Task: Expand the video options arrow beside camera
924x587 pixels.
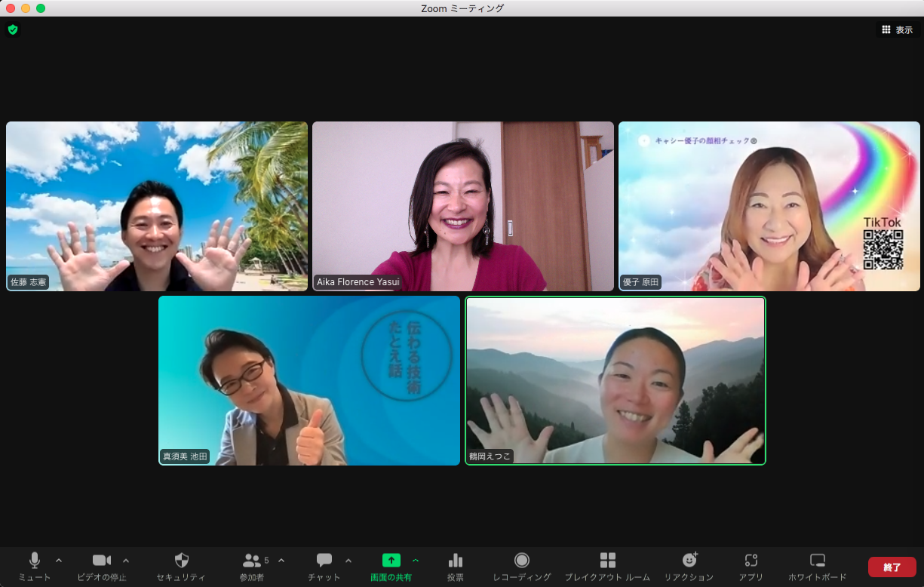Action: 126,561
